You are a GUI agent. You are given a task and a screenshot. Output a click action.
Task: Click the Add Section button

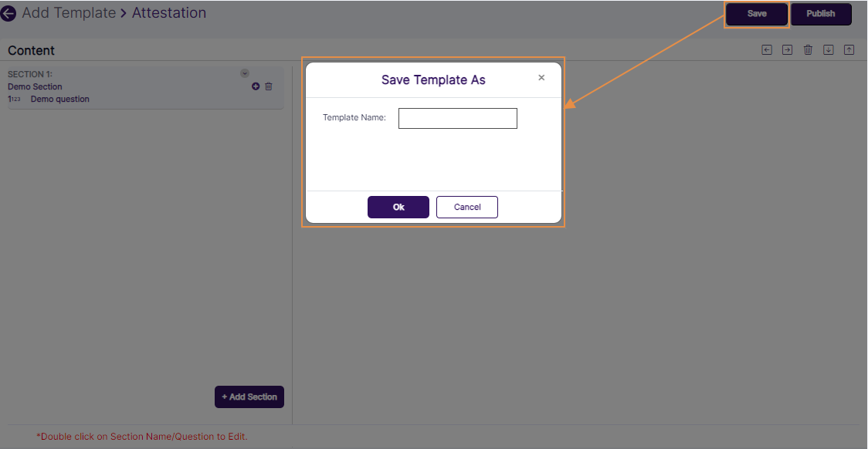tap(249, 397)
